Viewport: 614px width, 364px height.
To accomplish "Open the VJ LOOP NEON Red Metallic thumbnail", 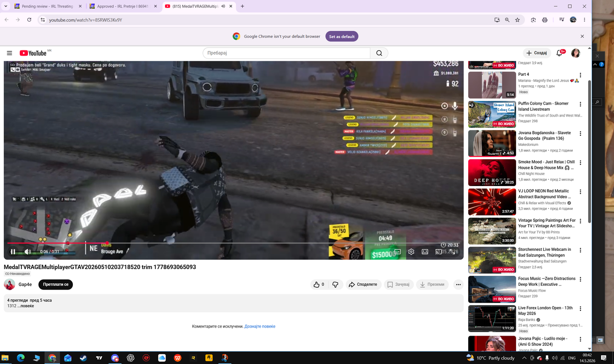I will point(492,202).
